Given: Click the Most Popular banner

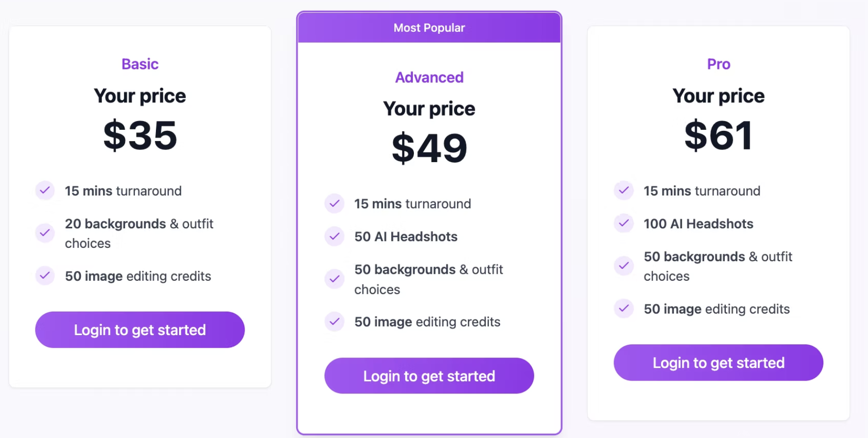Looking at the screenshot, I should point(429,27).
